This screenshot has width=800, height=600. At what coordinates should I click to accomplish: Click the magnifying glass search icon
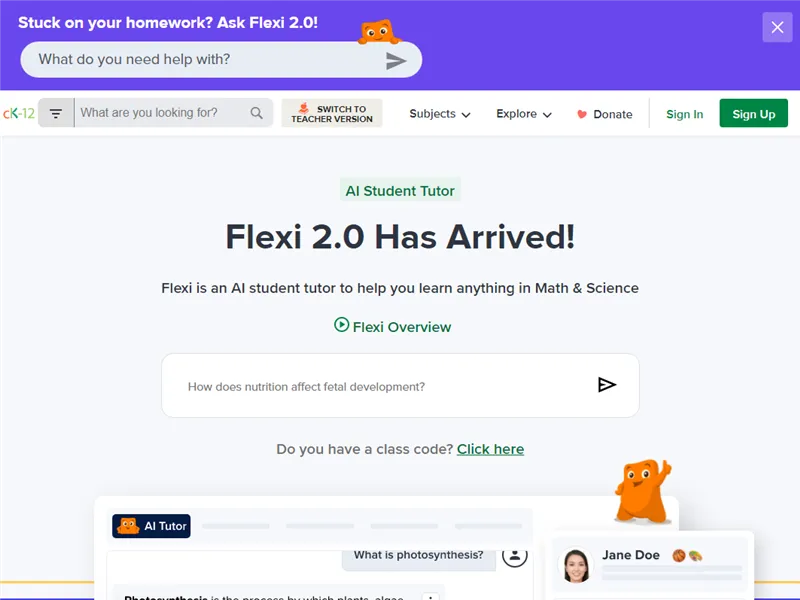(x=257, y=113)
